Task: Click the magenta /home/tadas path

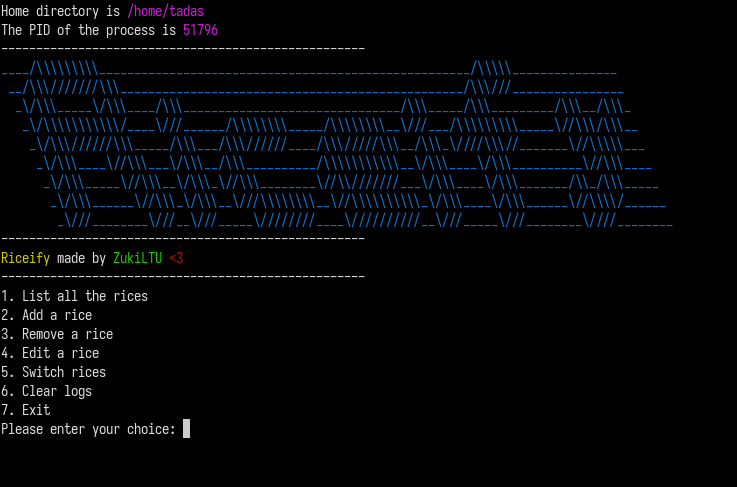Action: tap(165, 11)
